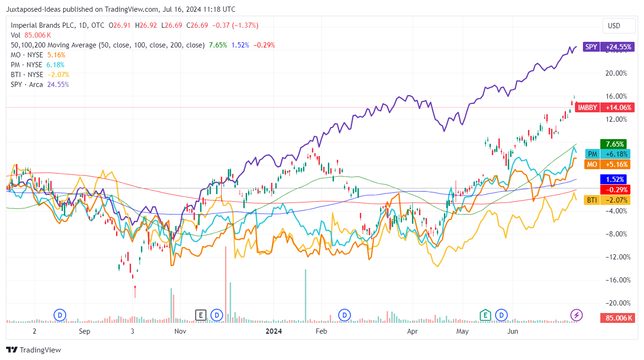Image resolution: width=644 pixels, height=360 pixels.
Task: Click the E earnings marker in November
Action: (201, 314)
